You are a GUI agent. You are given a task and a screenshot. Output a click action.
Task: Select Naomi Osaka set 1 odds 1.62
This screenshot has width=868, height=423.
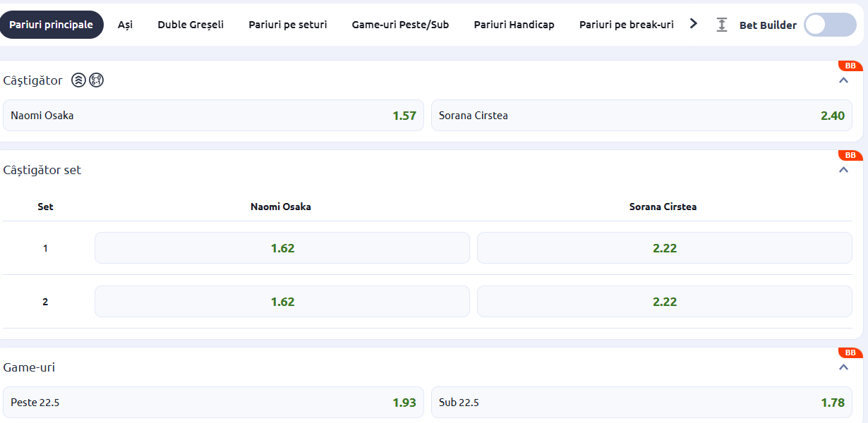[x=282, y=248]
